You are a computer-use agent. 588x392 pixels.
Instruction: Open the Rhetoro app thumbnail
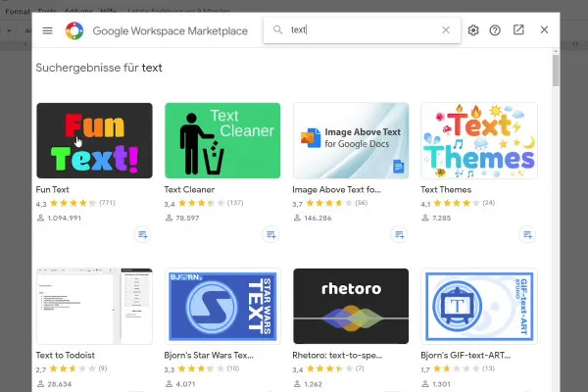tap(351, 306)
